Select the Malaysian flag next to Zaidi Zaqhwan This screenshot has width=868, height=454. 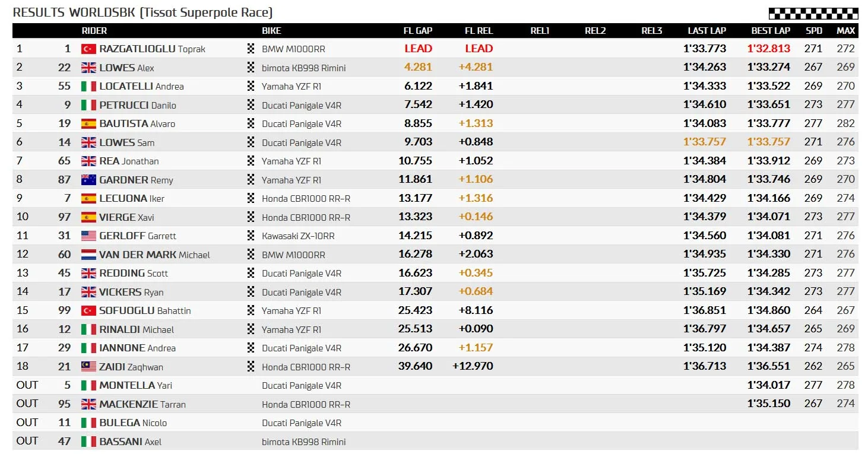click(88, 367)
